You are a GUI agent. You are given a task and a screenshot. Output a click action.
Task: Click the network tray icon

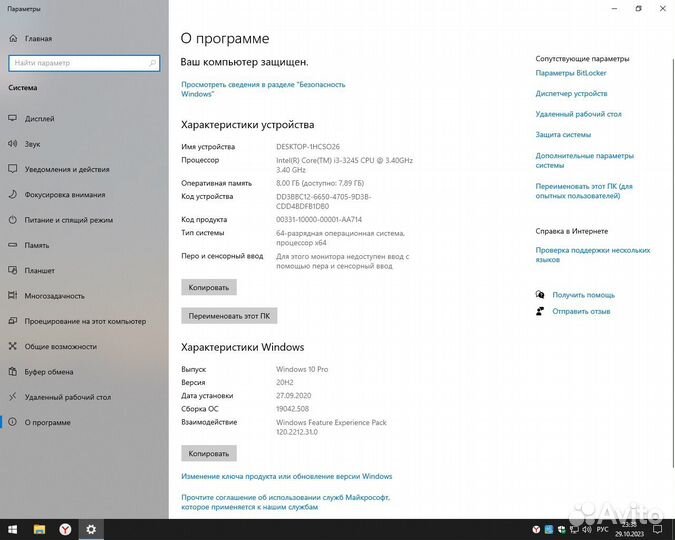[574, 529]
